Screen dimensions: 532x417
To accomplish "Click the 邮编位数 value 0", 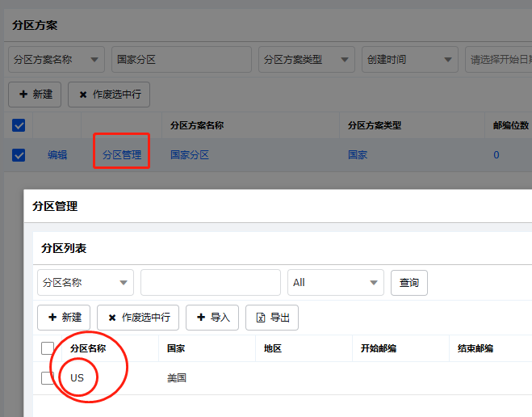I will pos(496,155).
